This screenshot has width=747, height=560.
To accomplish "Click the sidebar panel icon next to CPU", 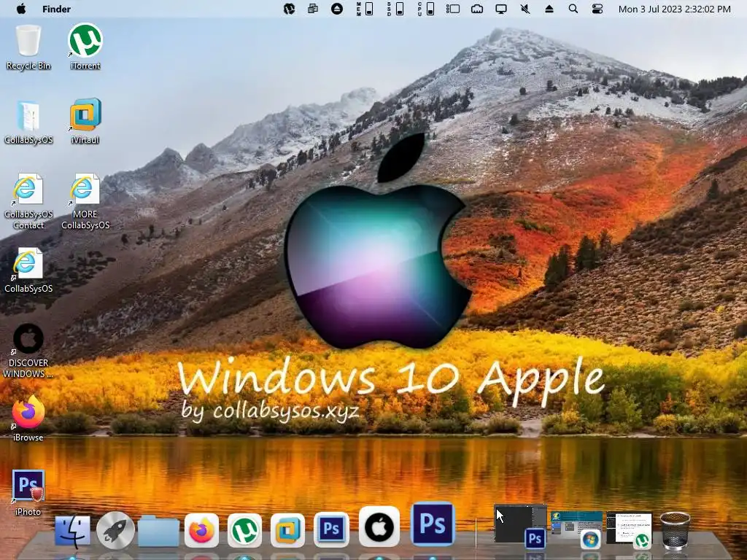I will tap(452, 9).
